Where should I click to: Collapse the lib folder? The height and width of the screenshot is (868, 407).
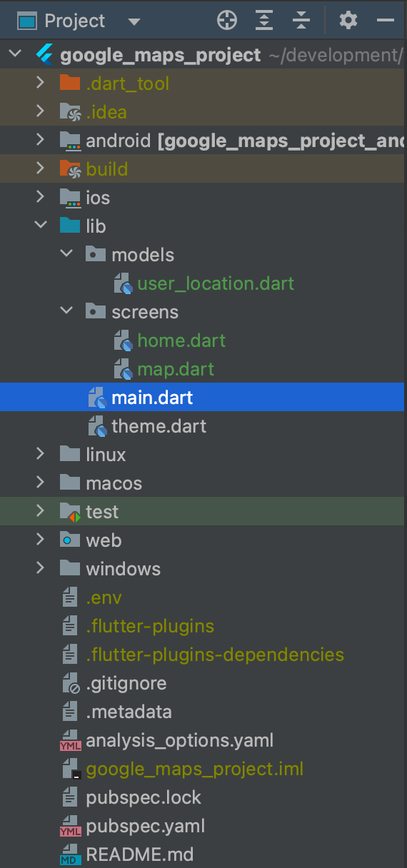(41, 226)
